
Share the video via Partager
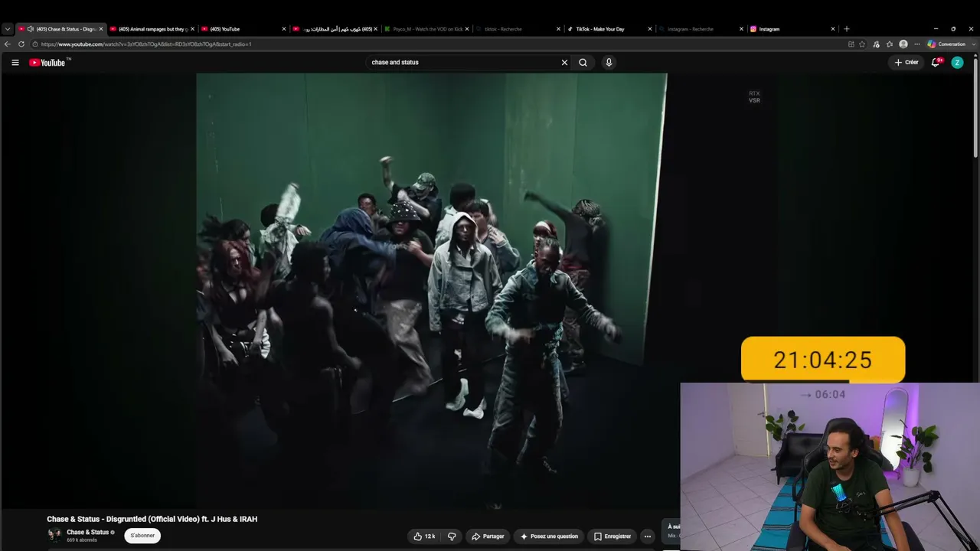tap(488, 536)
